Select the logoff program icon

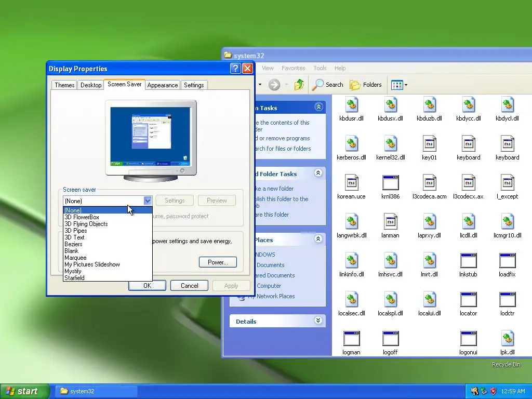(391, 339)
